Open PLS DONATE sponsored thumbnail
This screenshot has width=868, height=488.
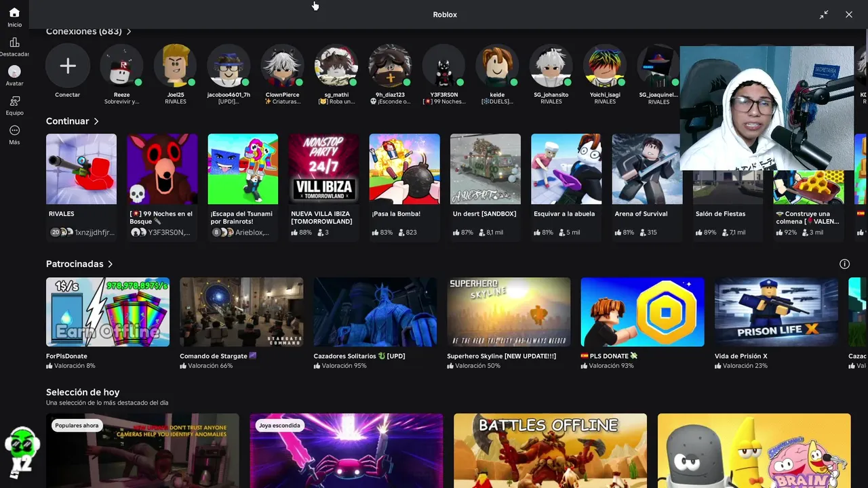click(642, 312)
